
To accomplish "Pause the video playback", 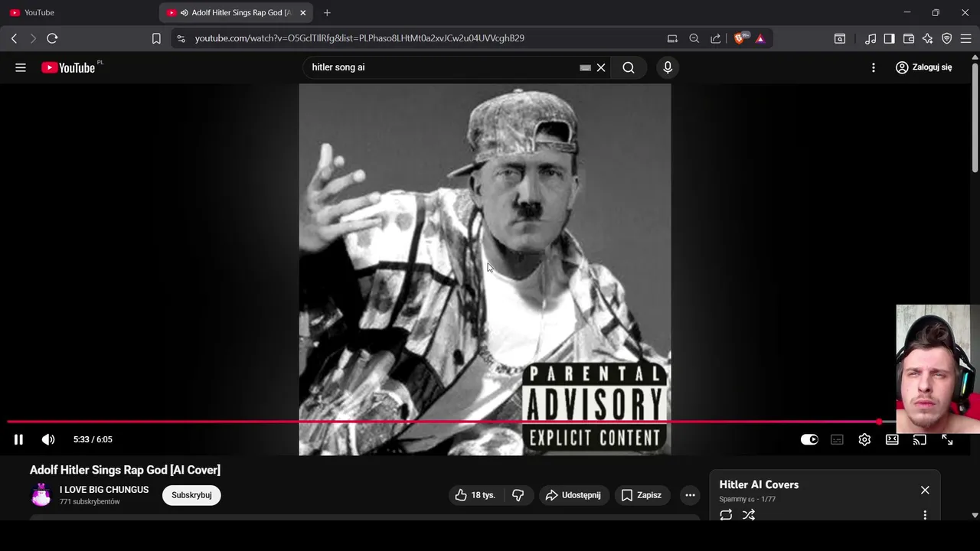I will pos(18,439).
